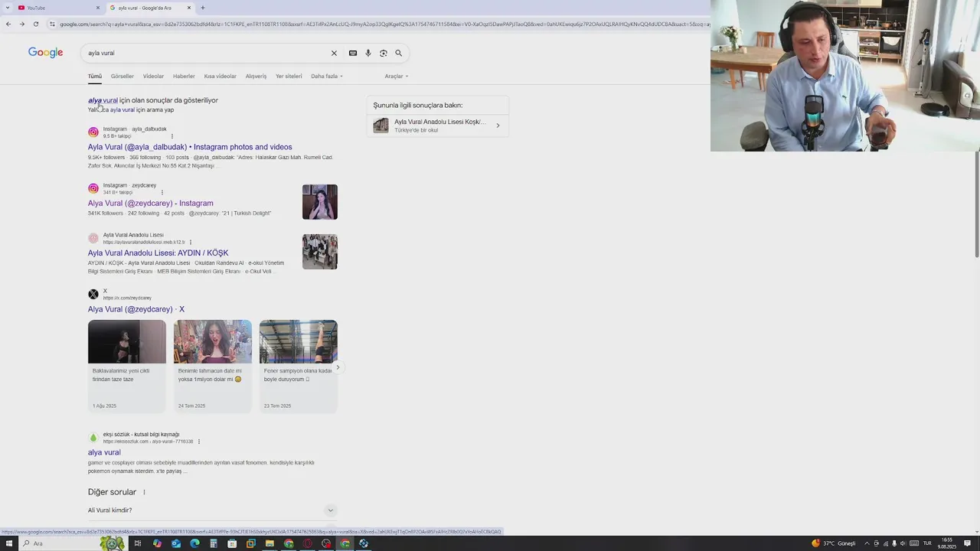Switch to the Görseller tab
This screenshot has height=551, width=980.
(x=122, y=76)
